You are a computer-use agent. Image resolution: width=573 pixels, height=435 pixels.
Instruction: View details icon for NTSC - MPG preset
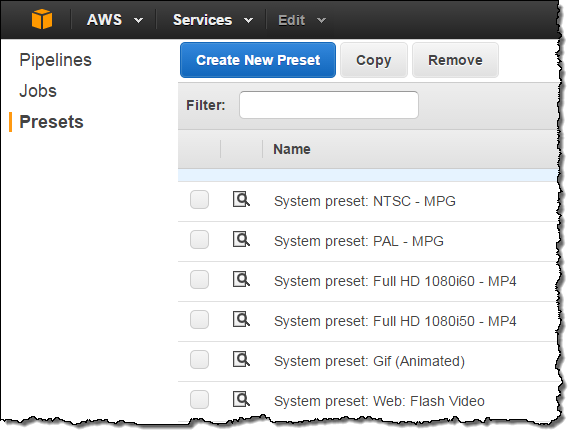click(241, 200)
